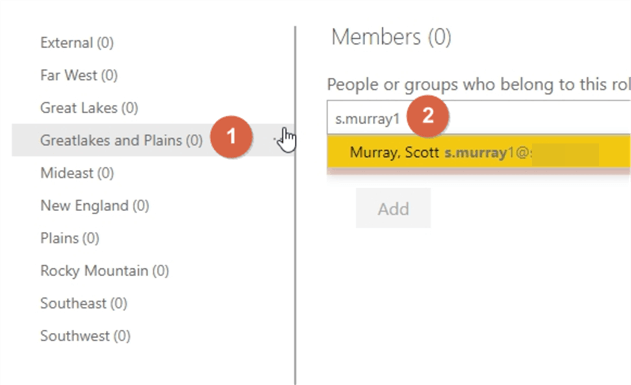Screen dimensions: 631x385
Task: Select the New England (0) role
Action: tap(95, 206)
